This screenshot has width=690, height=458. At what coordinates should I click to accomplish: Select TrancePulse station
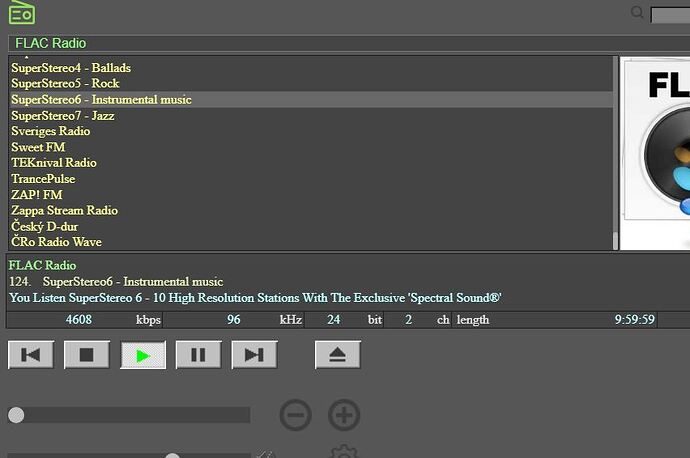coord(311,179)
